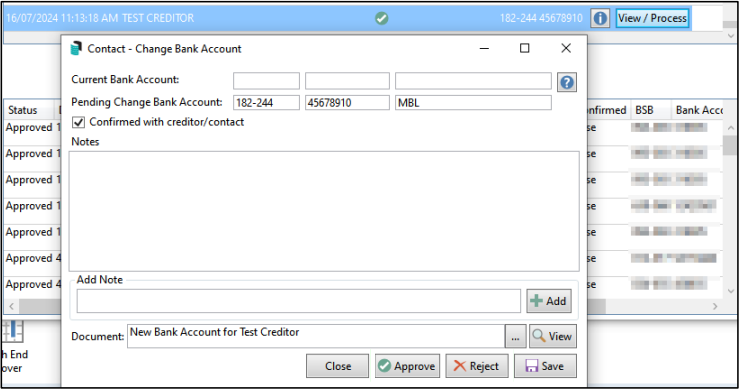Close dialog with the X title bar button
Image resolution: width=740 pixels, height=390 pixels.
566,48
